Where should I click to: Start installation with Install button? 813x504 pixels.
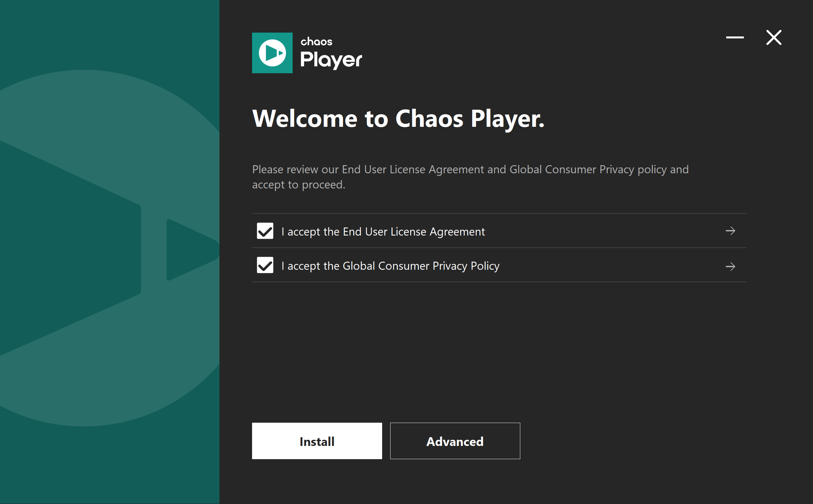point(317,441)
